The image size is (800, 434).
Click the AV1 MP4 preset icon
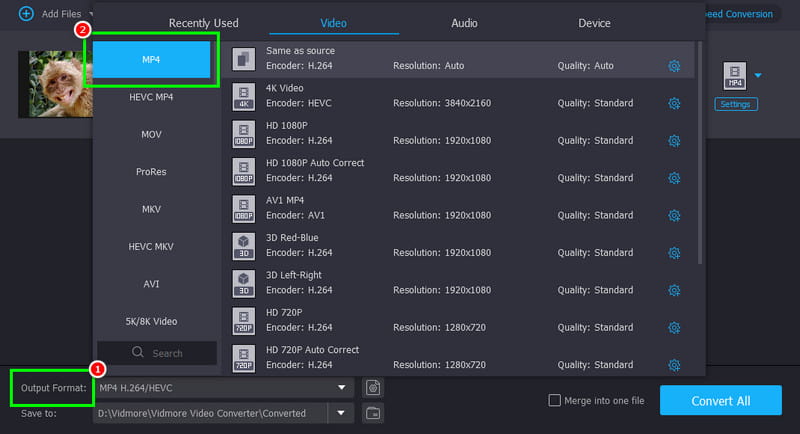(x=244, y=209)
